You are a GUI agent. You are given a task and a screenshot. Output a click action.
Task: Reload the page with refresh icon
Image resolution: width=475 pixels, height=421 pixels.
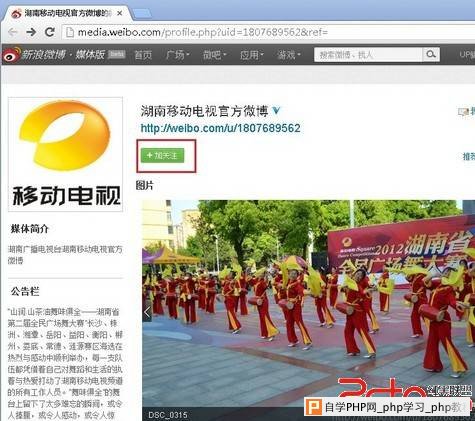pyautogui.click(x=50, y=32)
